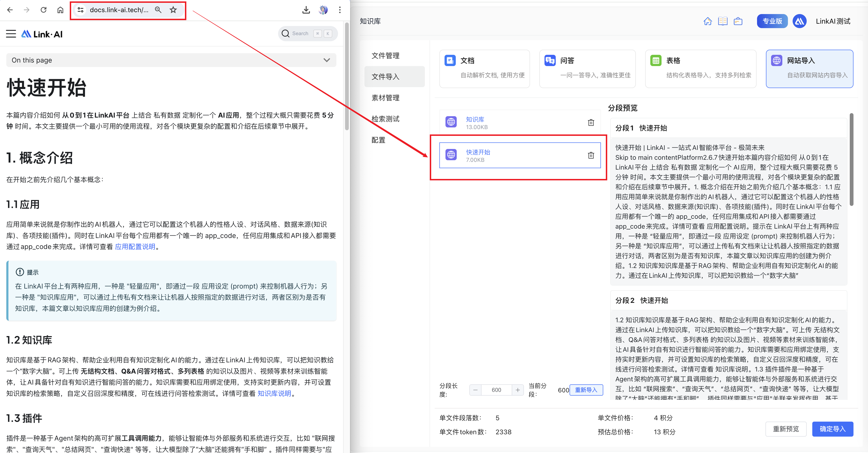Screen dimensions: 868x453
Task: Expand the On this page dropdown
Action: 326,60
